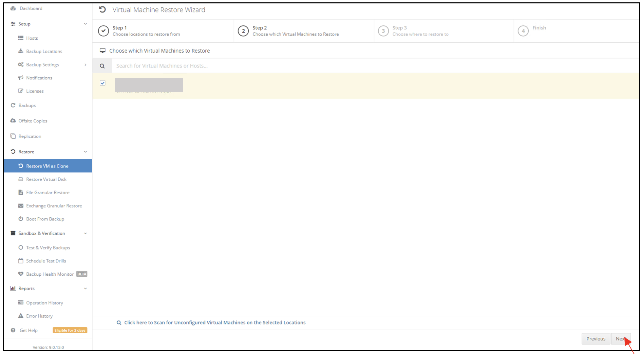Click the Previous button
Screen dimensions: 644x354
(596, 339)
